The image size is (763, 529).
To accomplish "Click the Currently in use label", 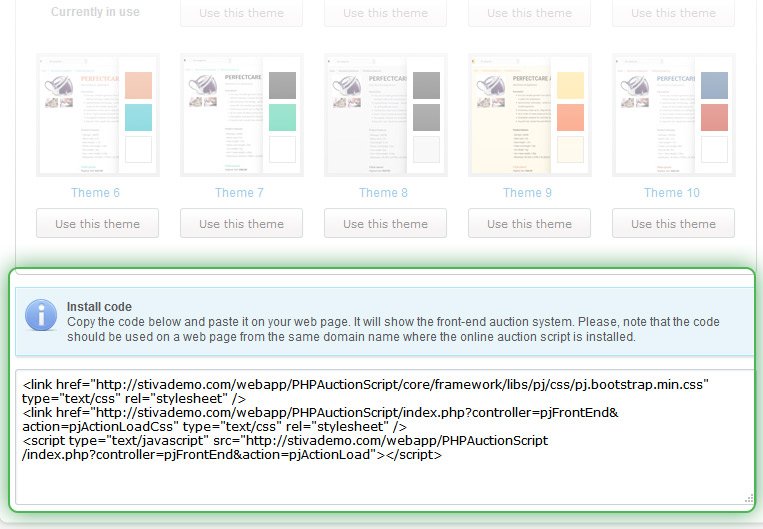I will pos(95,12).
